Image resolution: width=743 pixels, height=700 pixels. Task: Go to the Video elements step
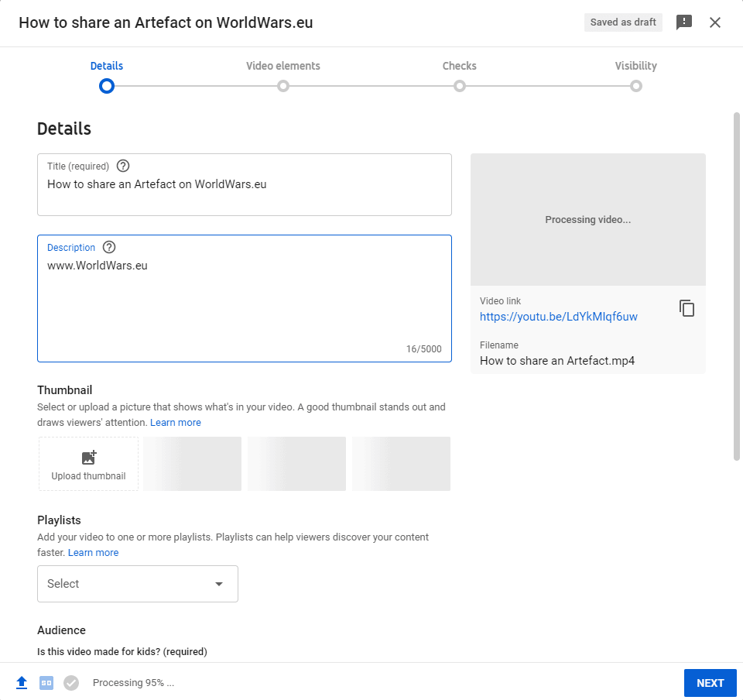[x=283, y=86]
